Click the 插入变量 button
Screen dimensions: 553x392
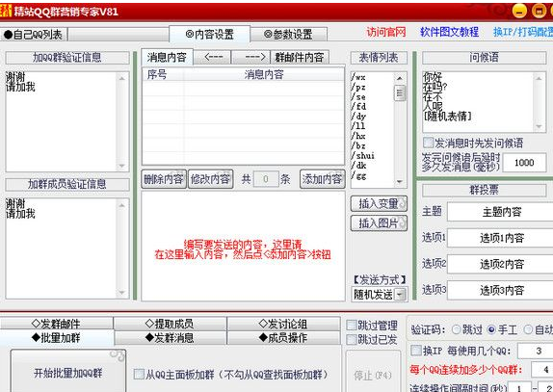379,203
